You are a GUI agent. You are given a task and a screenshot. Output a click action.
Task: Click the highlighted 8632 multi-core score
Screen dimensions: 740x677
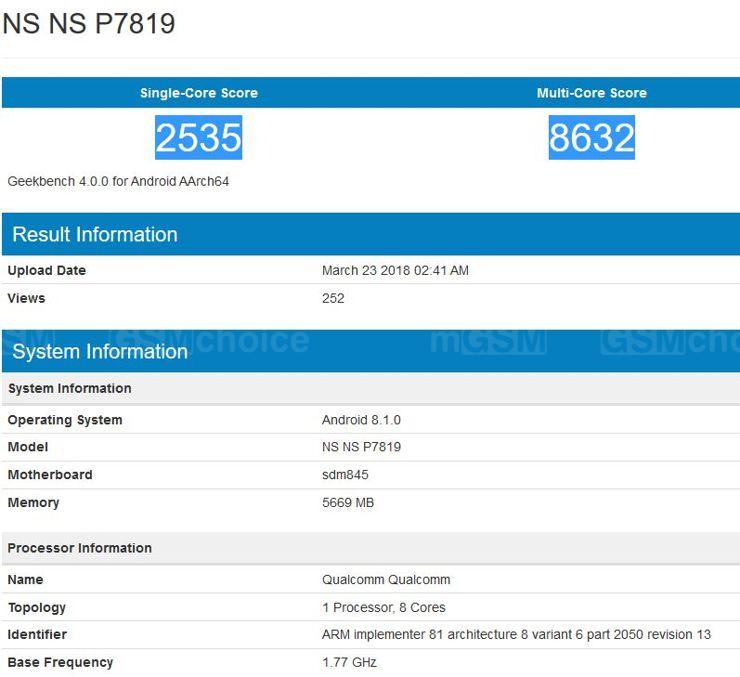(x=591, y=138)
